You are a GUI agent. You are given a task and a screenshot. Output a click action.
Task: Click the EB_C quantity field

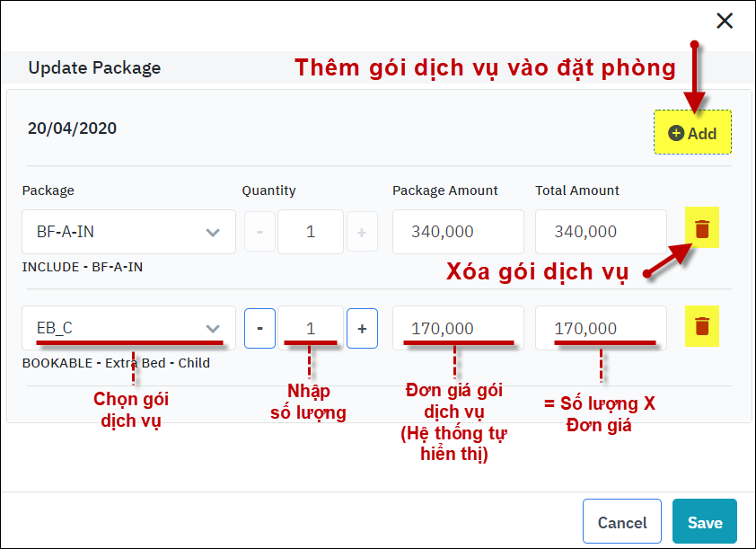coord(311,328)
